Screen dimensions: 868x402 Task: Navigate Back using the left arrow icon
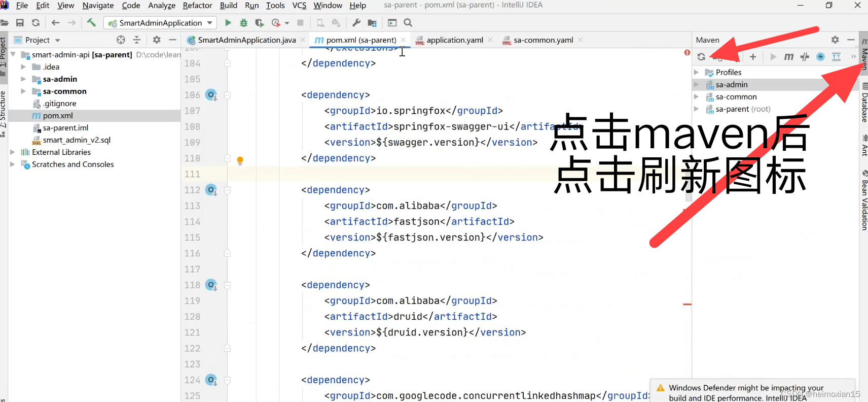click(x=56, y=23)
